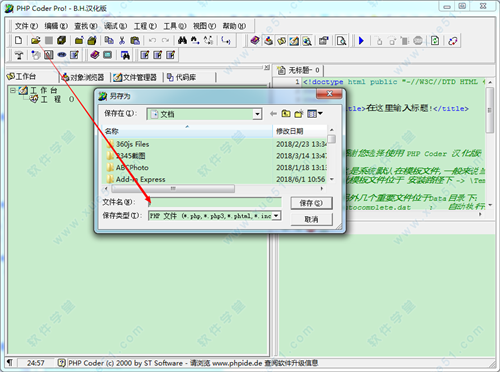Click the Cut scissors icon
Viewport: 500px width, 372px height.
tap(122, 41)
